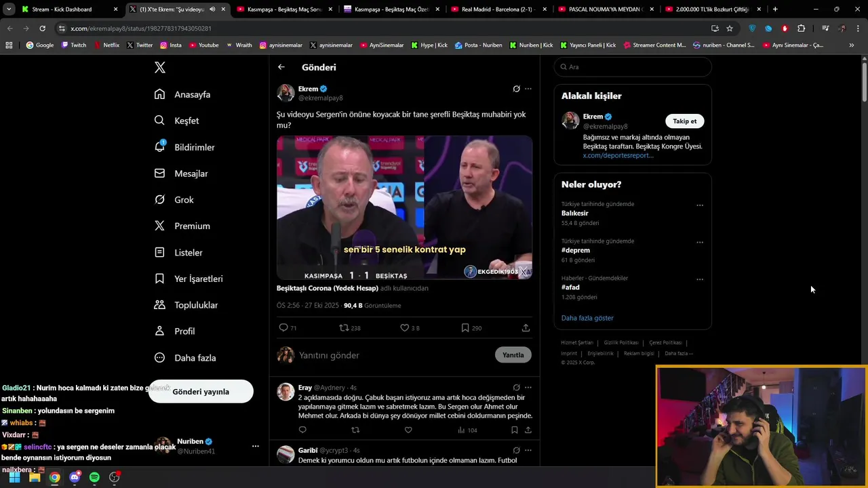The image size is (868, 488).
Task: Open Grok from the sidebar
Action: click(174, 200)
